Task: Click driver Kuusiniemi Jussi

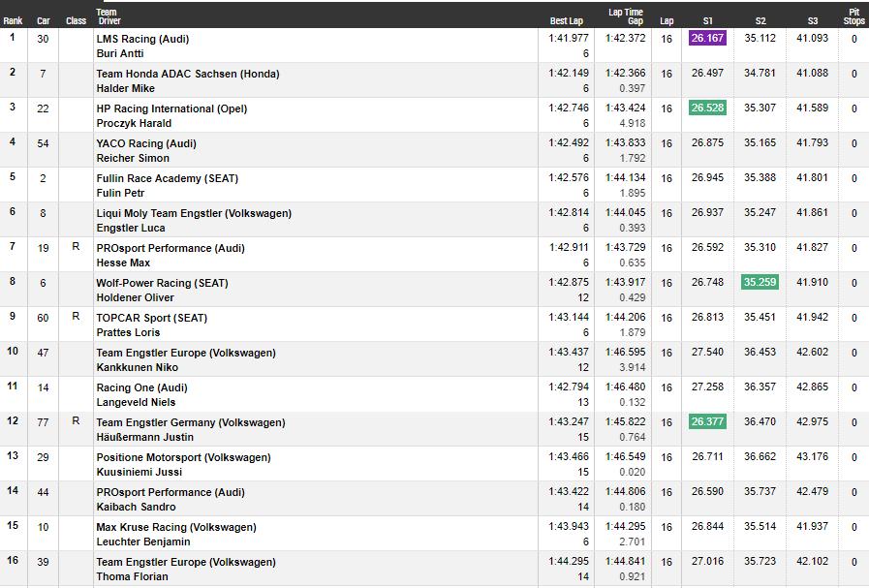Action: point(140,473)
